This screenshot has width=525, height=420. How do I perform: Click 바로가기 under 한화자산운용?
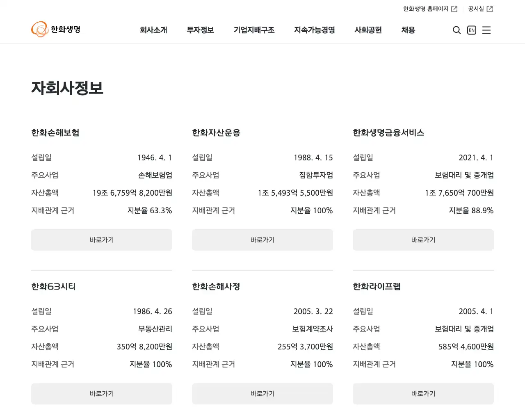pyautogui.click(x=262, y=240)
